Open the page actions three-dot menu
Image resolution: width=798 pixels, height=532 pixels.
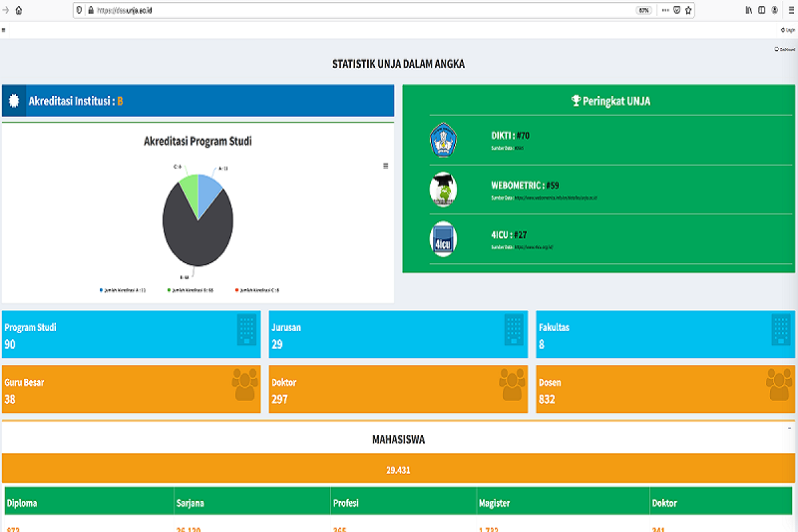click(666, 10)
